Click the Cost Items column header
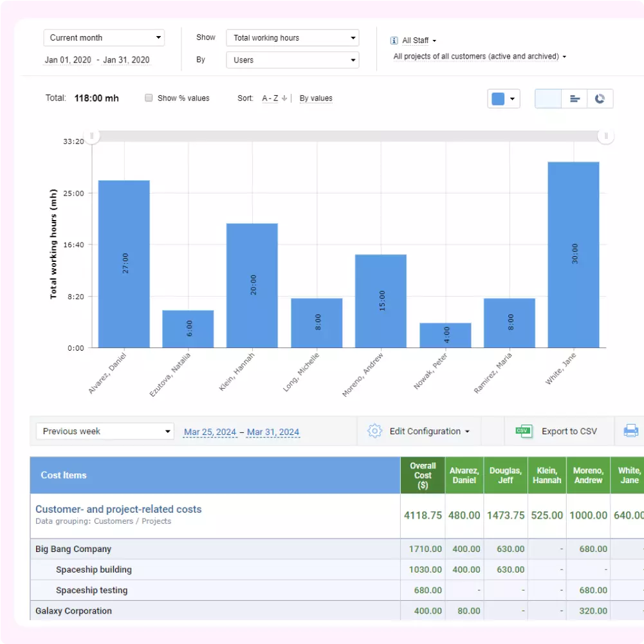This screenshot has height=644, width=644. [216, 475]
